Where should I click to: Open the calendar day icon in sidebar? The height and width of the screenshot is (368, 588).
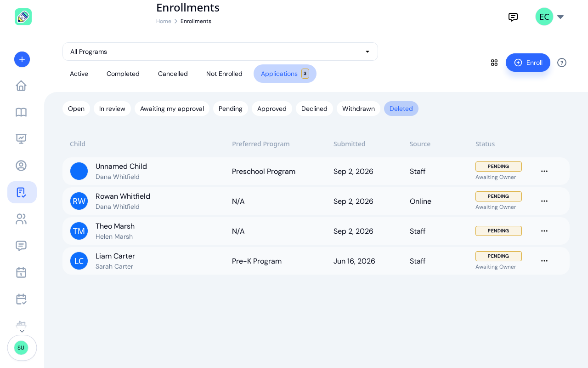click(x=21, y=272)
